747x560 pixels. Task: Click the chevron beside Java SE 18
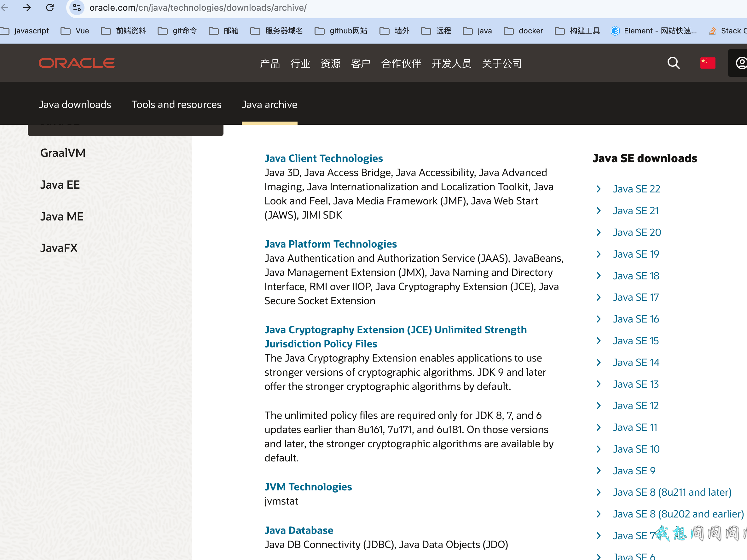point(599,276)
